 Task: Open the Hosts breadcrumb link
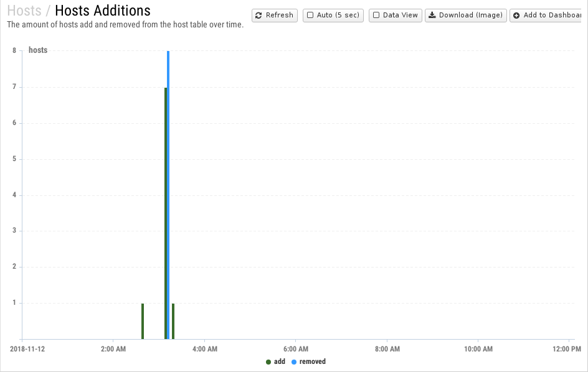pyautogui.click(x=24, y=11)
